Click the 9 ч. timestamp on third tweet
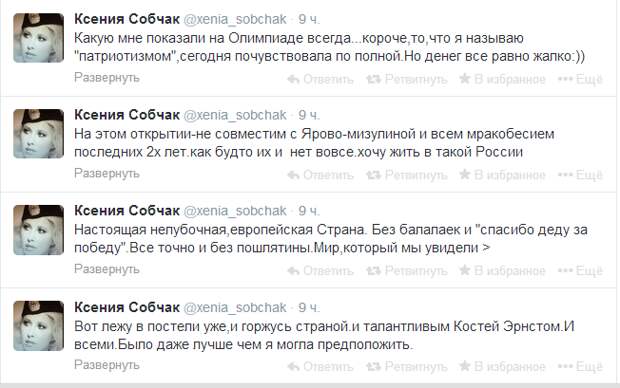 [309, 211]
